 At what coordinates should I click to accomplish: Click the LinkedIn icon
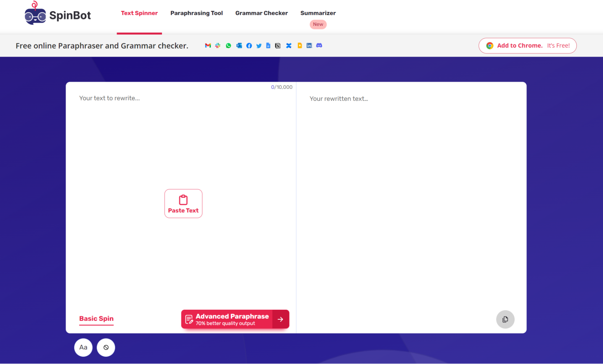coord(309,45)
